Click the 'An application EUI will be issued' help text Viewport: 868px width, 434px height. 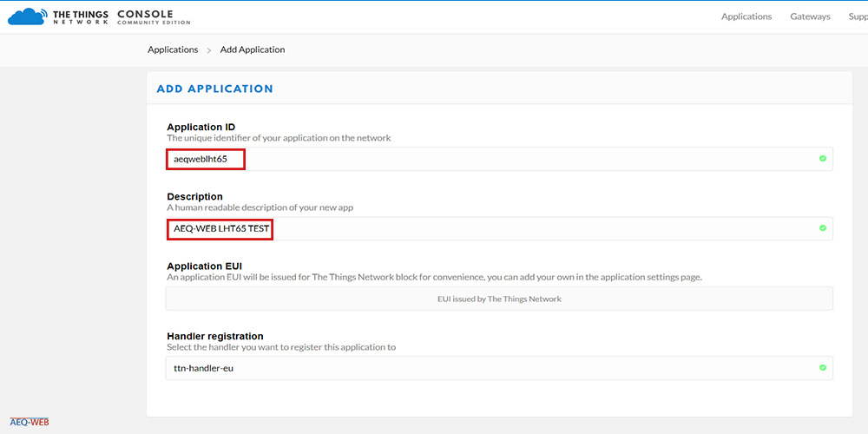[435, 278]
